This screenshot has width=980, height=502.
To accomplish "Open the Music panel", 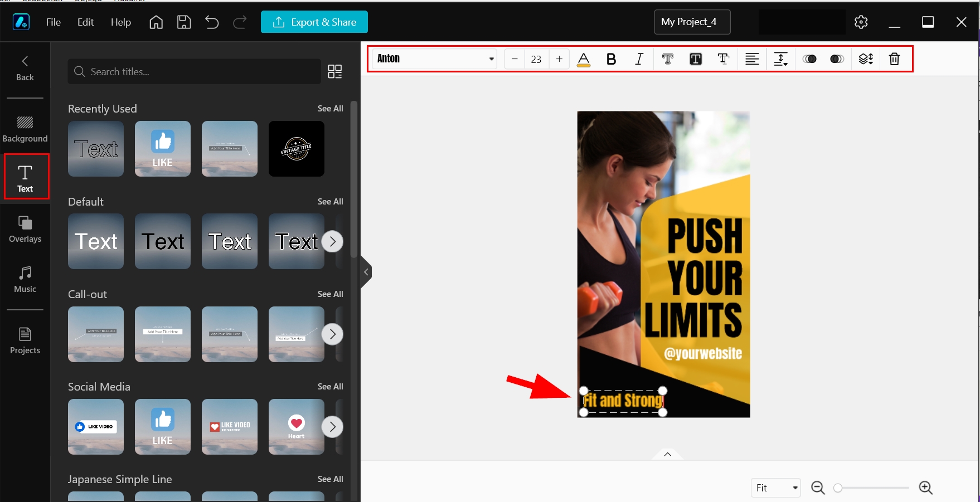I will click(x=25, y=279).
